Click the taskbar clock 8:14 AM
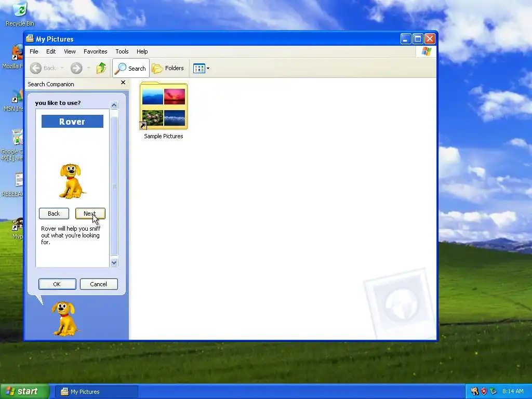The image size is (532, 399). [513, 391]
